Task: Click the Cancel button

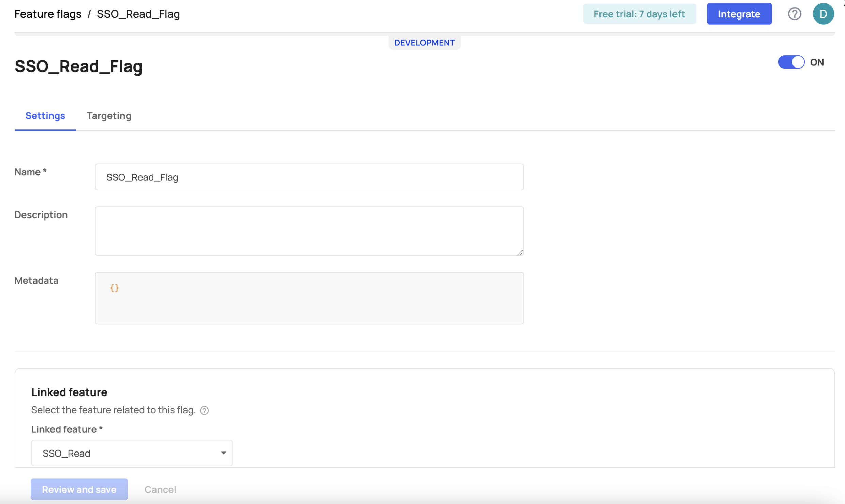Action: (160, 489)
